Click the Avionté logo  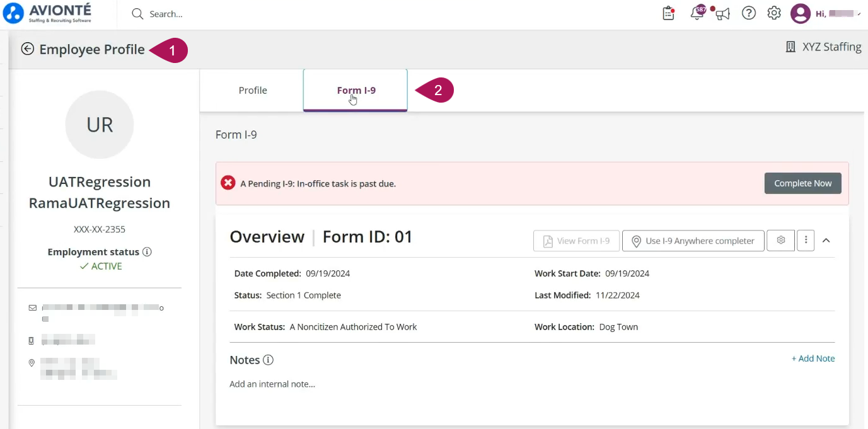(47, 13)
